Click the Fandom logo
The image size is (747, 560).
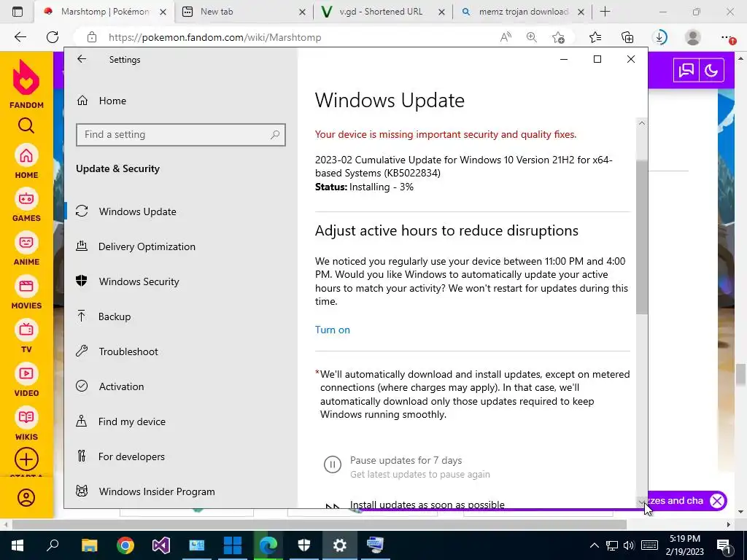coord(26,84)
